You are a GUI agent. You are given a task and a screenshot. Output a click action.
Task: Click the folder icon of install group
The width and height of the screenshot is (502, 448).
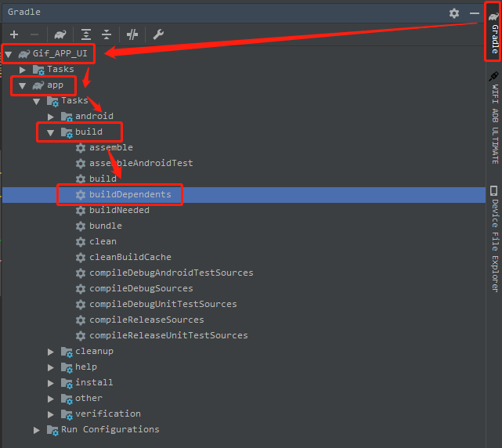coord(67,383)
